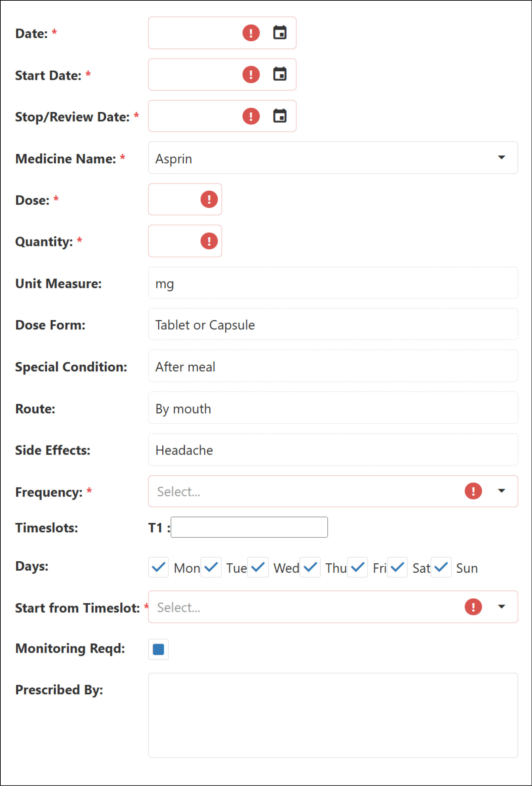
Task: Click the error icon in the Dose field
Action: tap(209, 200)
